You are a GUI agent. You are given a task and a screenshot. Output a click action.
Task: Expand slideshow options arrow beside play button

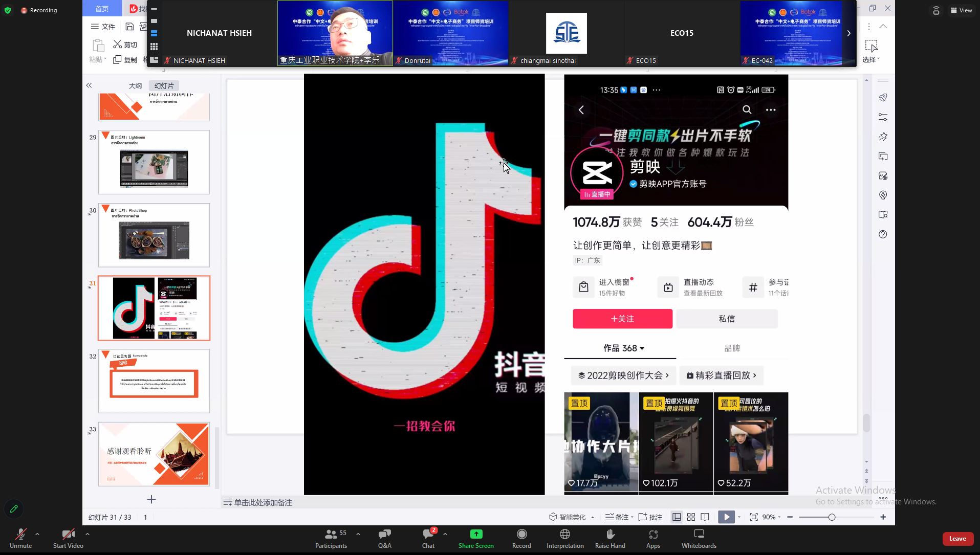click(739, 517)
